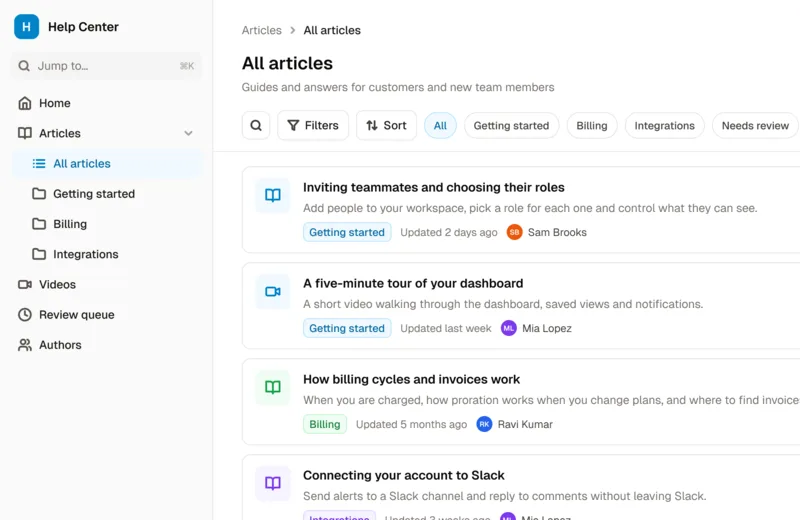Click the Integrations folder icon in the sidebar
This screenshot has width=800, height=520.
click(x=39, y=254)
